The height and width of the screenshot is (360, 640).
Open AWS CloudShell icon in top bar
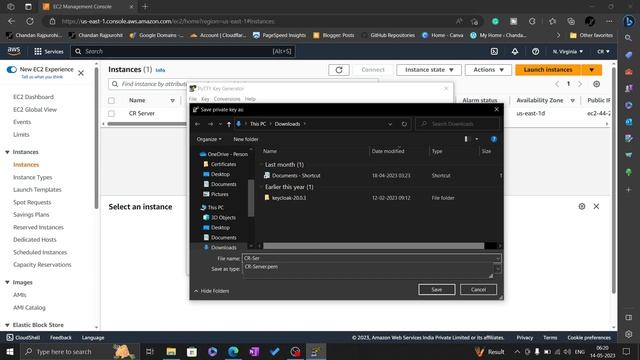494,51
